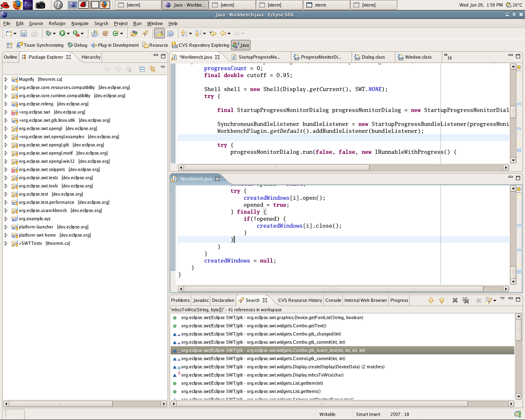Show next match in Search view
The image size is (525, 420).
pyautogui.click(x=431, y=301)
